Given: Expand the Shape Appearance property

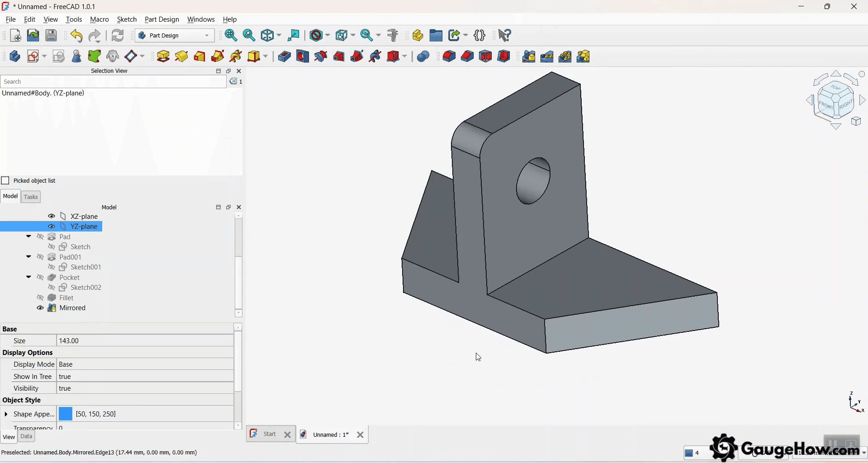Looking at the screenshot, I should pos(5,414).
